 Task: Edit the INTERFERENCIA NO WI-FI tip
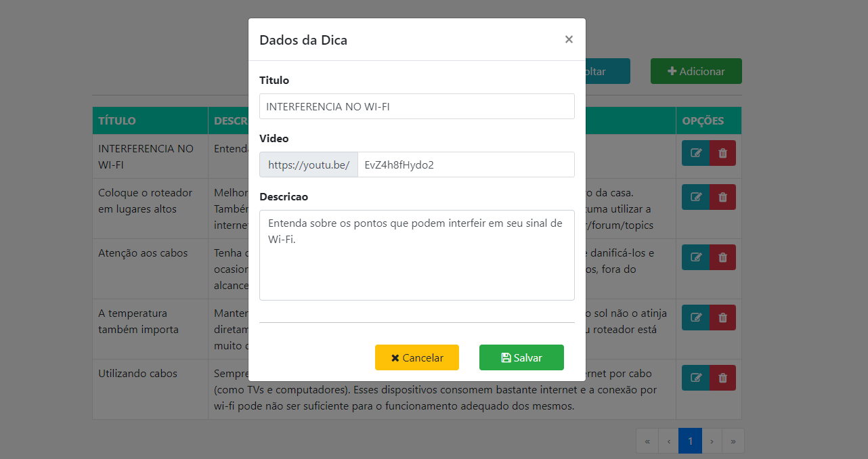(x=695, y=152)
